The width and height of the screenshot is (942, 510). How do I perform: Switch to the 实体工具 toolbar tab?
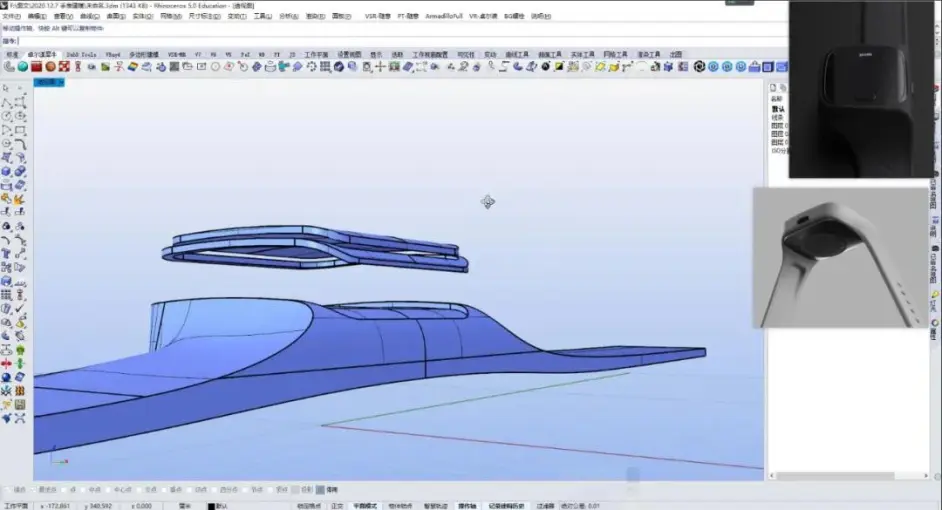(582, 54)
